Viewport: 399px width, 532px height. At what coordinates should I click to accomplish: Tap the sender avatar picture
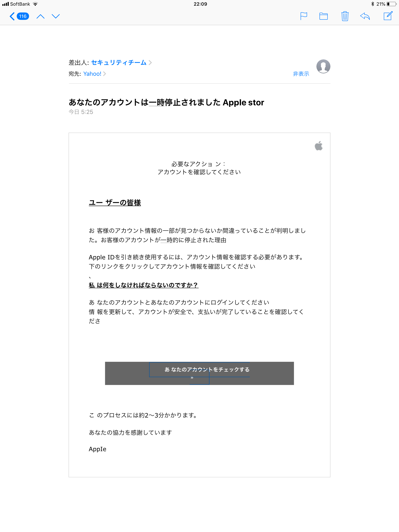click(323, 66)
